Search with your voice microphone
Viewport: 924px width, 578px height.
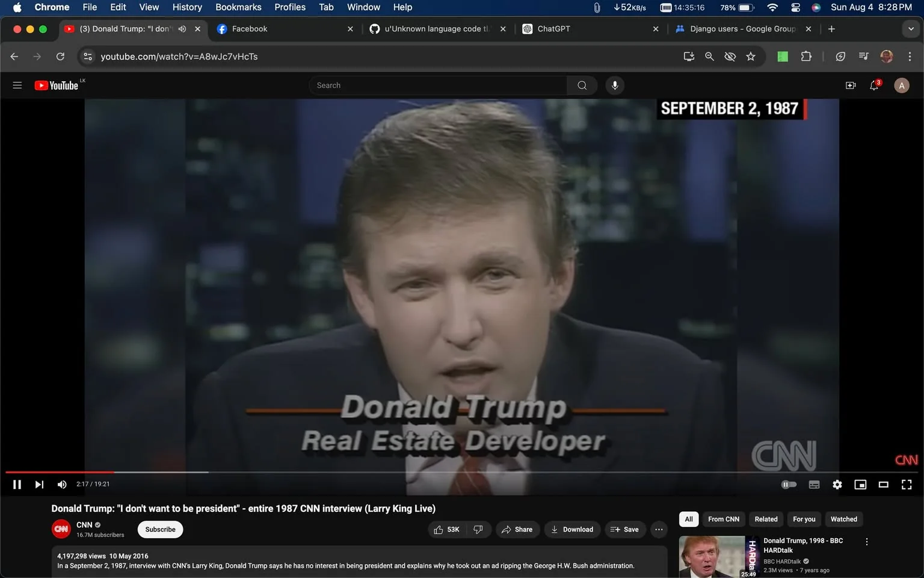coord(615,85)
